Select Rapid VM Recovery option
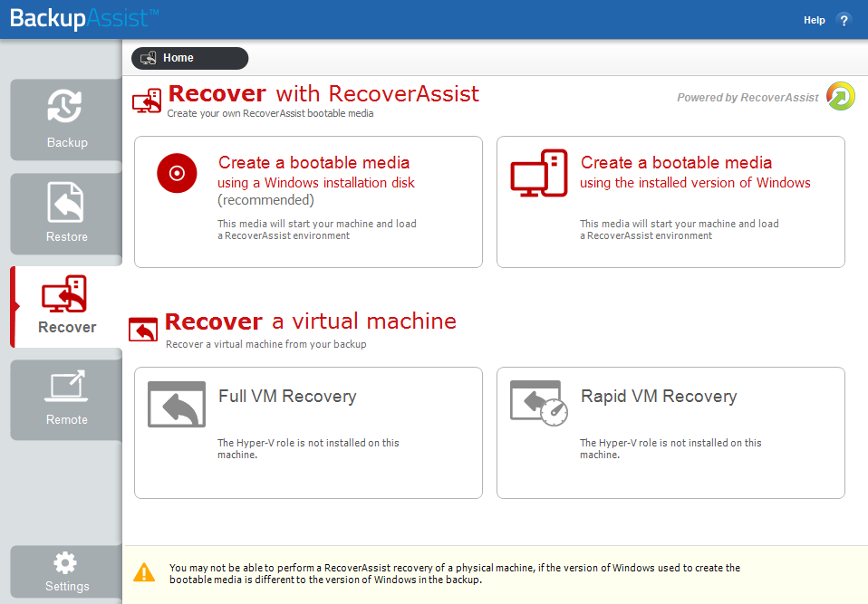 point(670,433)
